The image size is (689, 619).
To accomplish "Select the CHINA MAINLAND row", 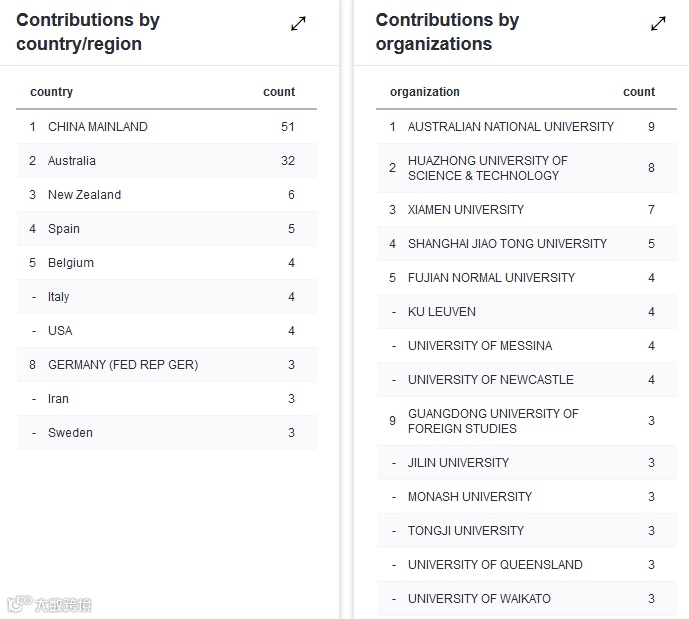I will pos(98,127).
